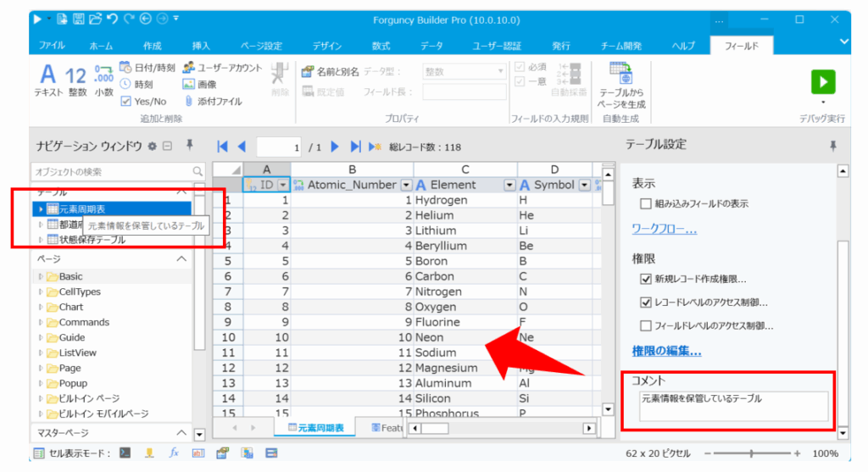Pin the ナビゲーション ウィンドウ panel
The width and height of the screenshot is (868, 472).
point(189,146)
